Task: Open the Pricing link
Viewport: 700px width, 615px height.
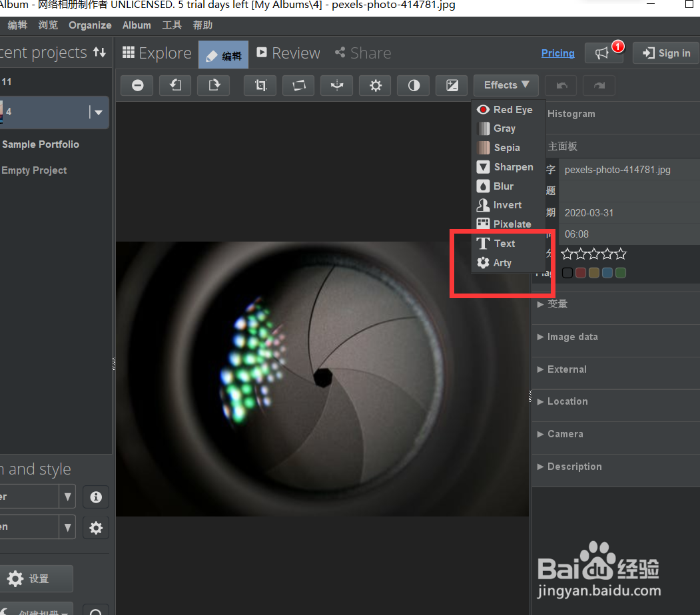Action: (557, 53)
